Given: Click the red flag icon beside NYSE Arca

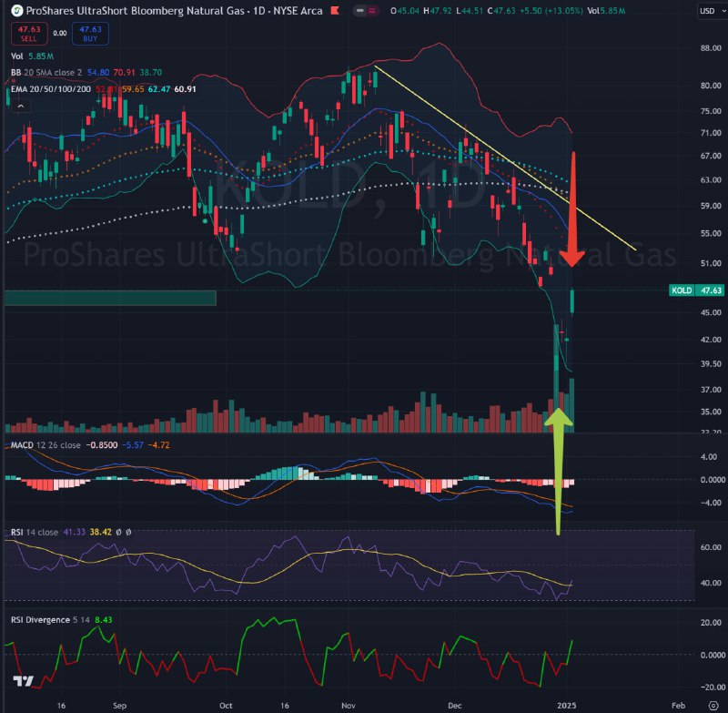Looking at the screenshot, I should (x=335, y=10).
